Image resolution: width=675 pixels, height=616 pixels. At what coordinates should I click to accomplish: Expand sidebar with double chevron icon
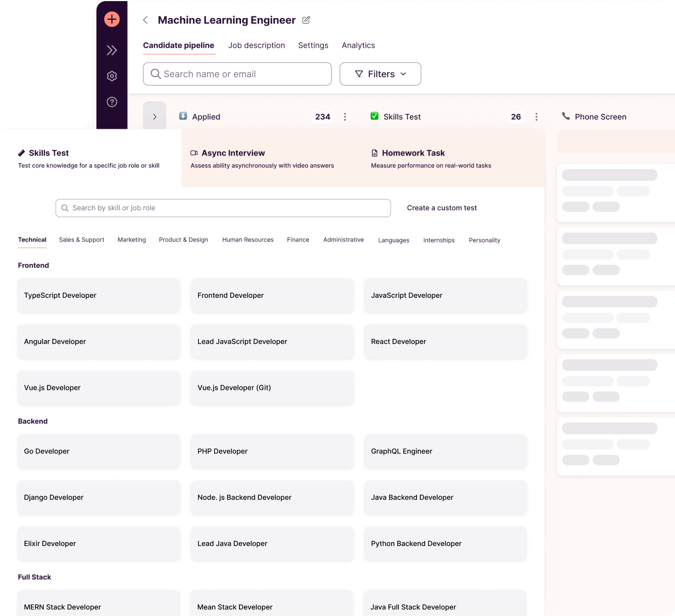pos(112,50)
